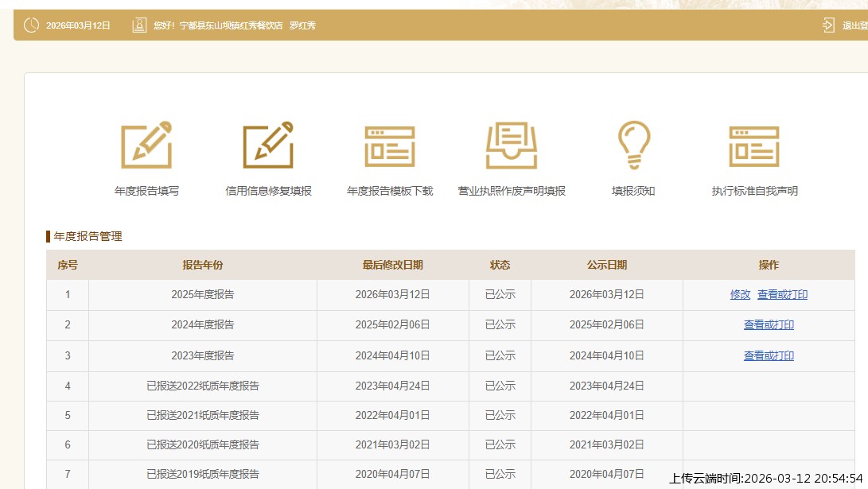868x489 pixels.
Task: Open 查看或打印 for 2025年度报告
Action: (x=782, y=294)
